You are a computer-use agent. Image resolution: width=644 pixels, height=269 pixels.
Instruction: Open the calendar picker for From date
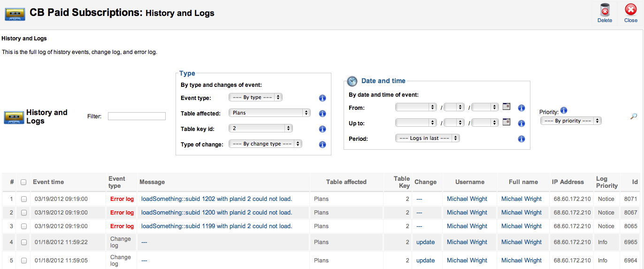[x=506, y=107]
